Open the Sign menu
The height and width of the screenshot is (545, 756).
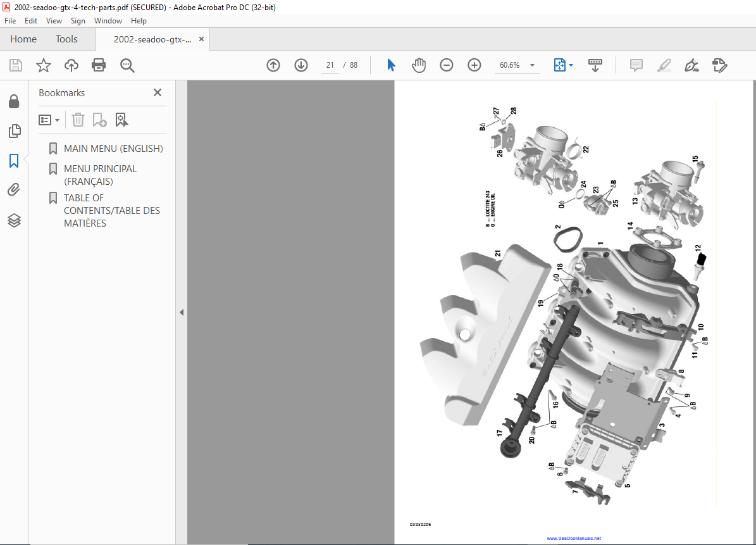pos(78,21)
